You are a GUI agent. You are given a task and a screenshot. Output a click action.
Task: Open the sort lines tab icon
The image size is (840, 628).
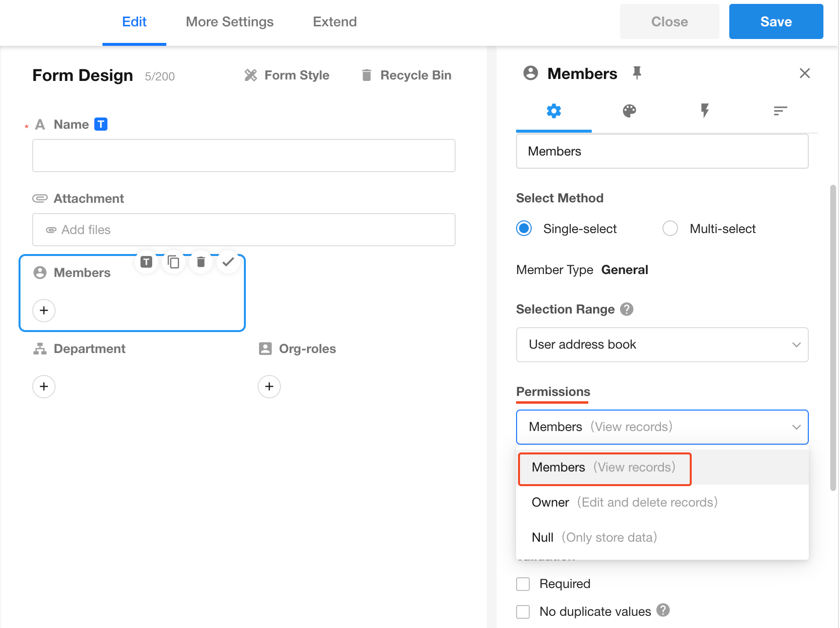click(780, 111)
